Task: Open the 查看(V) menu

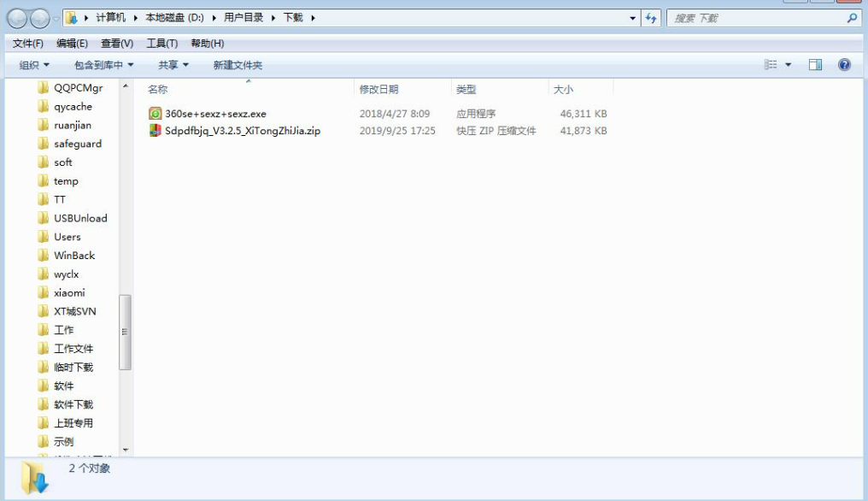Action: click(x=117, y=44)
